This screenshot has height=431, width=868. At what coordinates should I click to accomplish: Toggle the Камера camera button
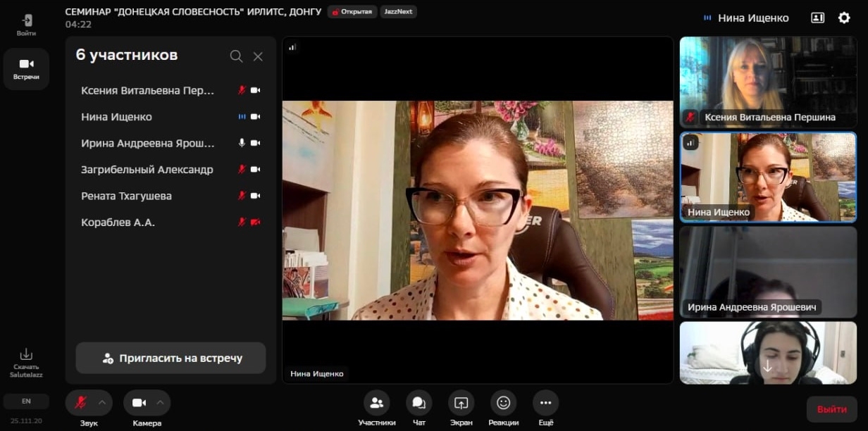point(139,403)
